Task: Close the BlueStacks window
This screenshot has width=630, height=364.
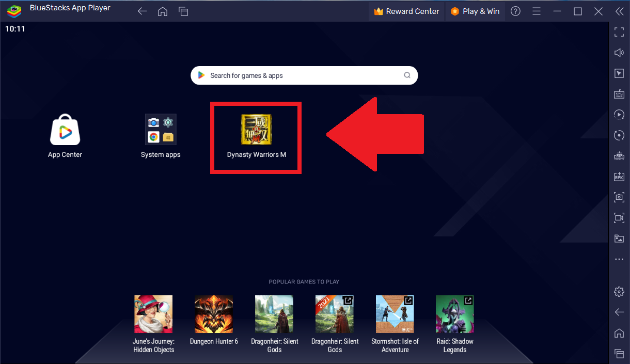Action: (598, 11)
